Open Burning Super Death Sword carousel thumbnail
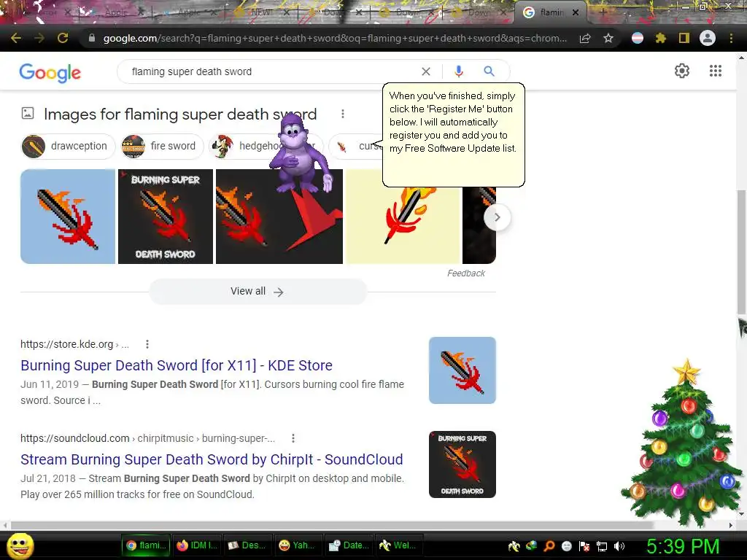The image size is (747, 560). 166,216
